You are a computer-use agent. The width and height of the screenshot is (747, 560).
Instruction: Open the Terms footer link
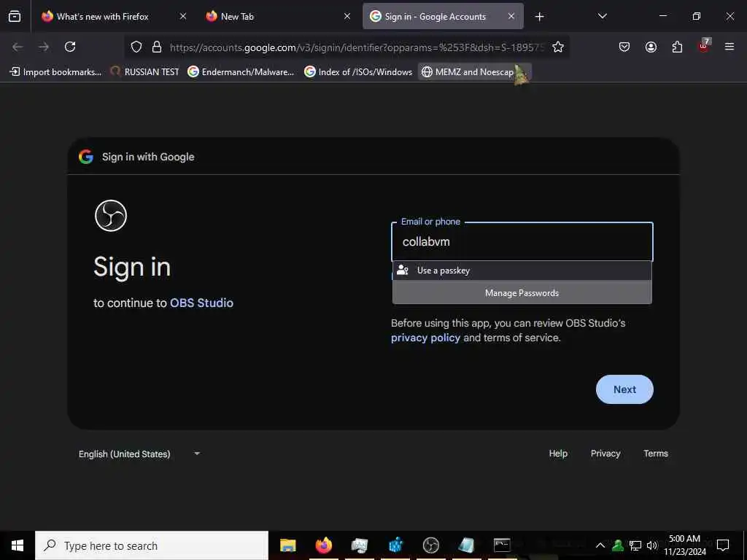point(656,454)
